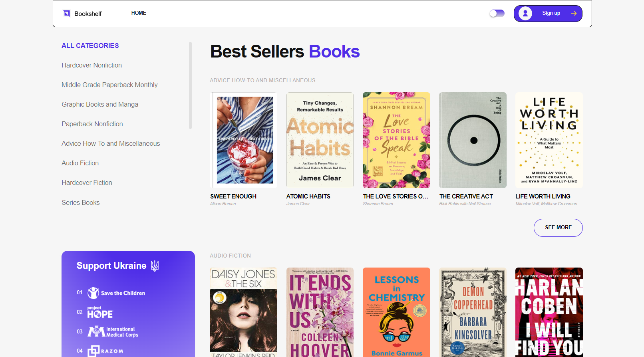644x357 pixels.
Task: Select the ALL CATEGORIES filter
Action: click(90, 46)
